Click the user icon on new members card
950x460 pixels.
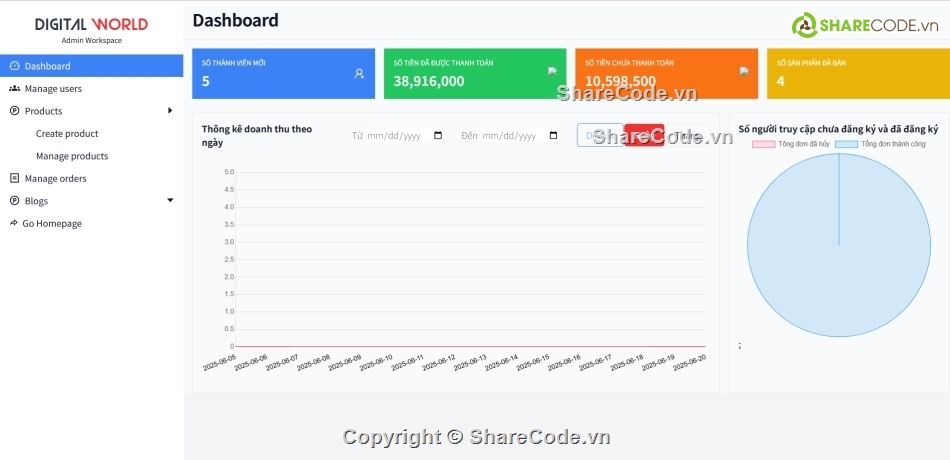pyautogui.click(x=359, y=73)
